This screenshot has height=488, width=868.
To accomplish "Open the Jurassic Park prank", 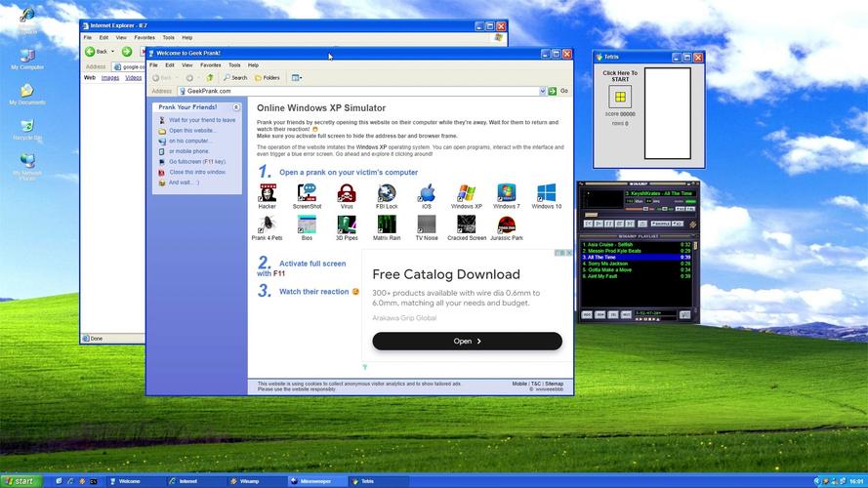I will pyautogui.click(x=506, y=224).
